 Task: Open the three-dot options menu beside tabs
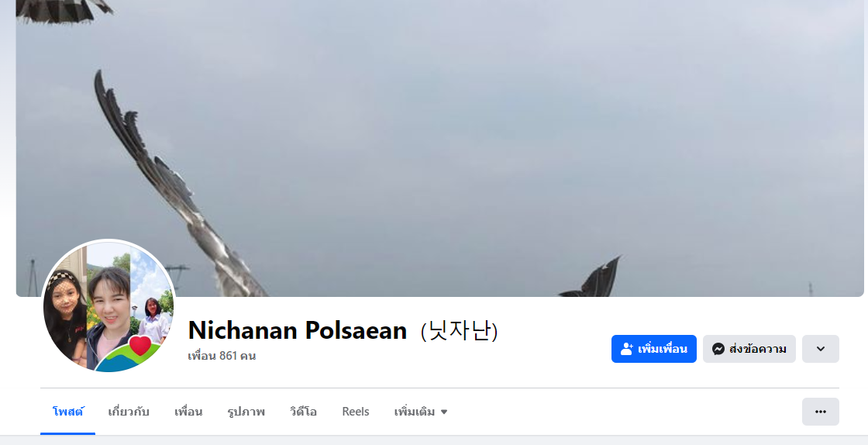821,412
